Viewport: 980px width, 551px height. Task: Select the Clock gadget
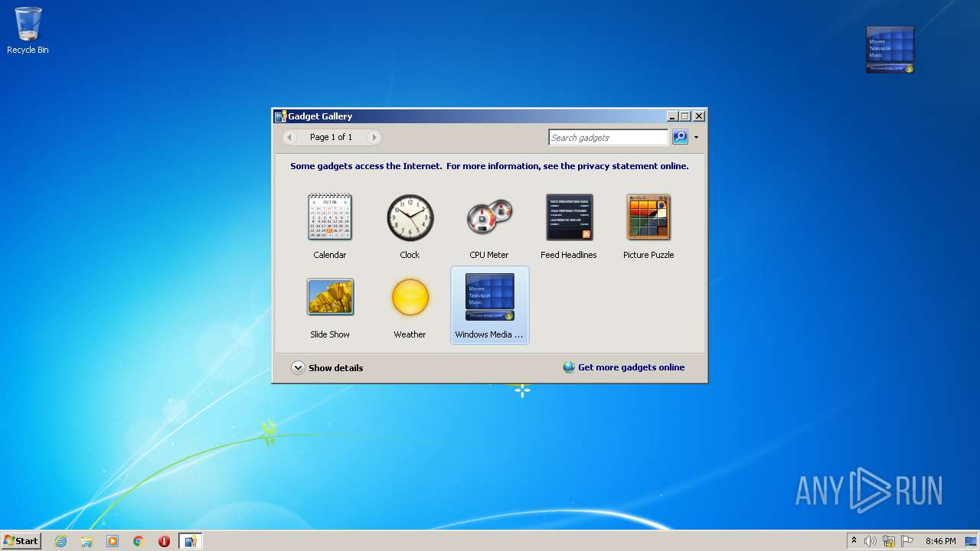[410, 226]
